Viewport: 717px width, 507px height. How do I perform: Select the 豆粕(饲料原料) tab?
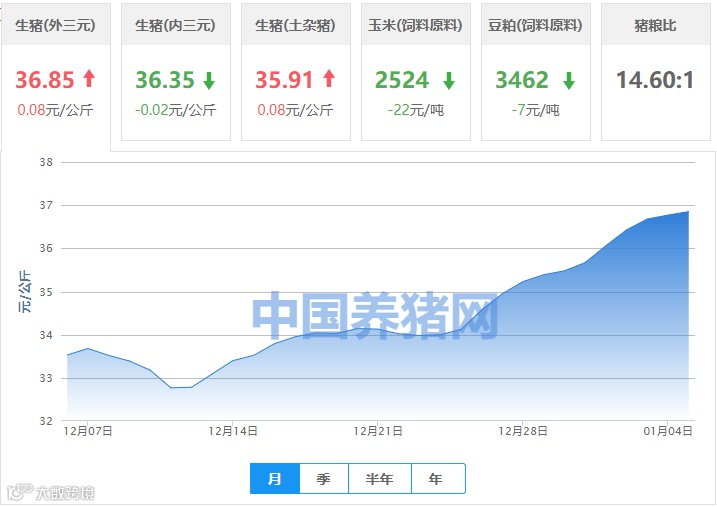(535, 72)
